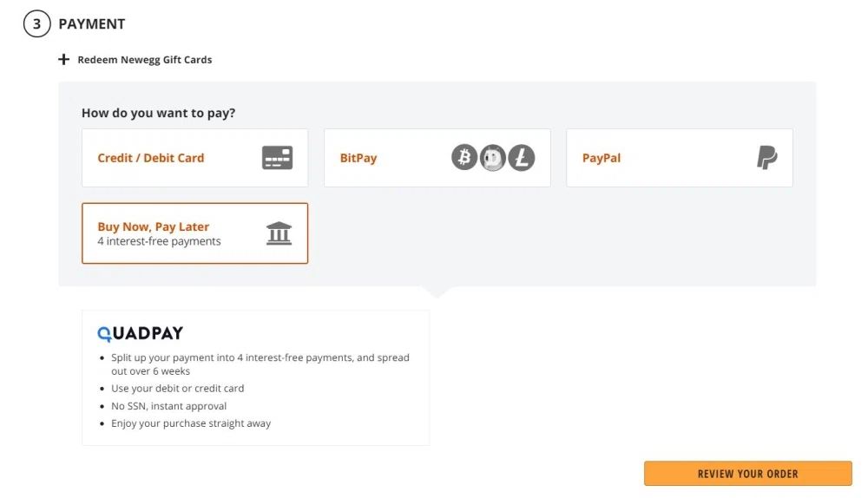The width and height of the screenshot is (868, 498).
Task: Click the Payment section heading
Action: click(x=92, y=24)
